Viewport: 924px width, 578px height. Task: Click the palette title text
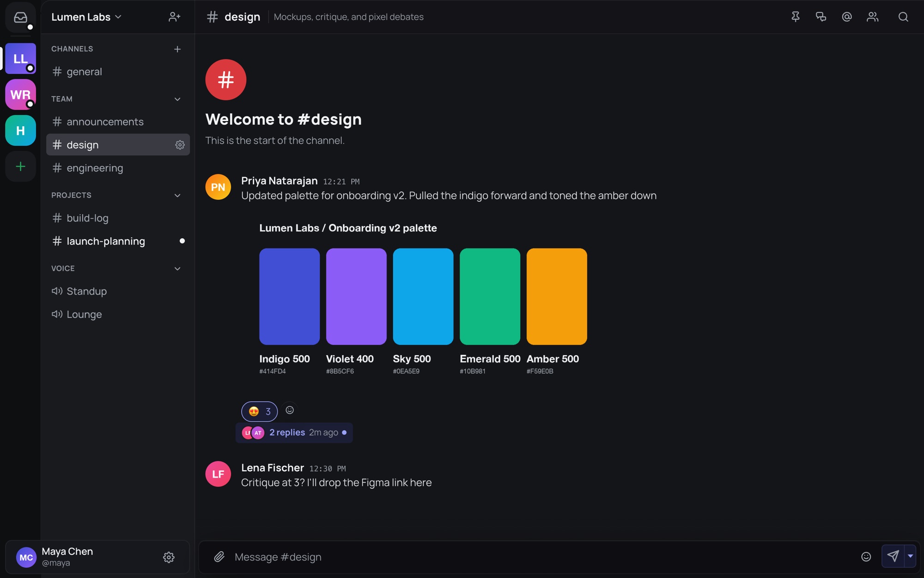coord(348,228)
